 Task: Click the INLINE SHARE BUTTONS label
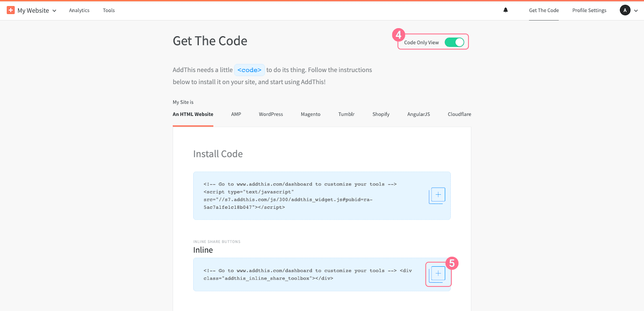(217, 242)
